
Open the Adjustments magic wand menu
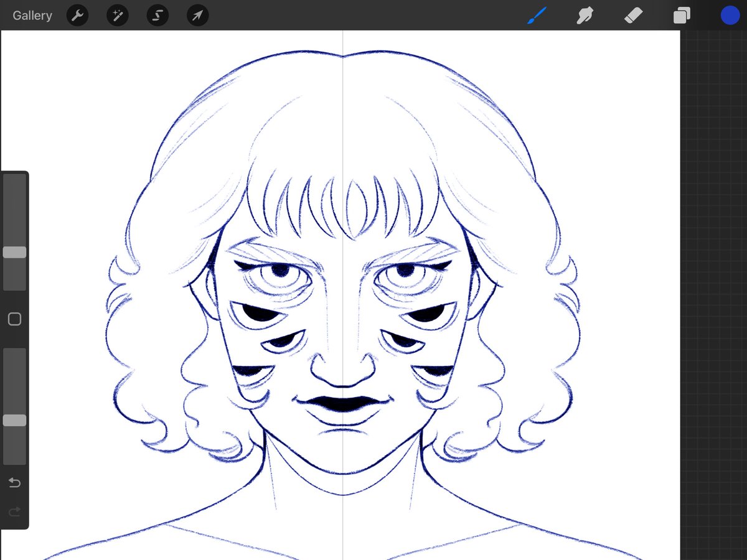click(x=118, y=16)
